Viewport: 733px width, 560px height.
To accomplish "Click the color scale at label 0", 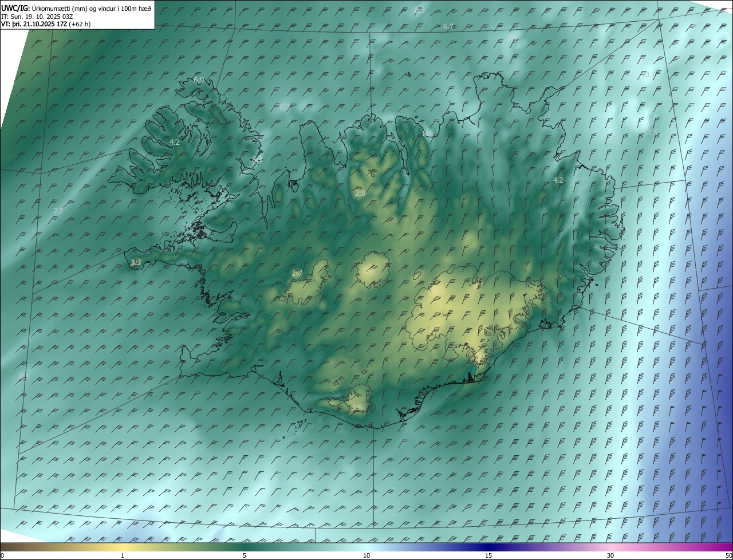I will 2,555.
